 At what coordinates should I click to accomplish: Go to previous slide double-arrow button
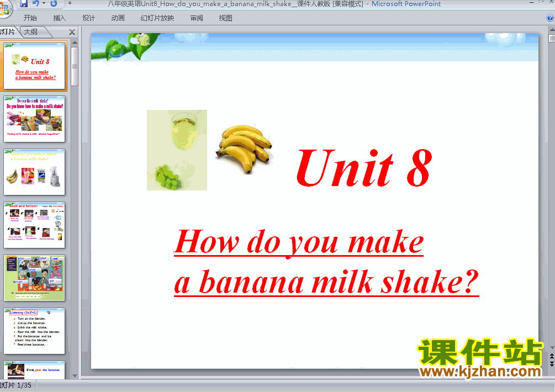tap(552, 356)
